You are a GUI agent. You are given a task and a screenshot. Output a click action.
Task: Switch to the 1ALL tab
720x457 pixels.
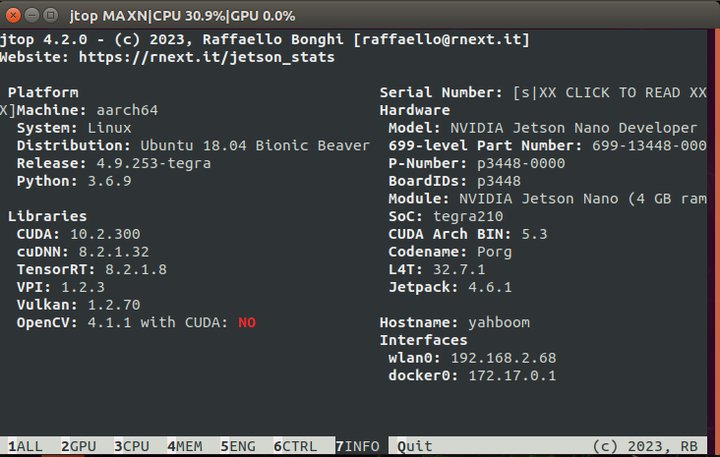point(25,446)
